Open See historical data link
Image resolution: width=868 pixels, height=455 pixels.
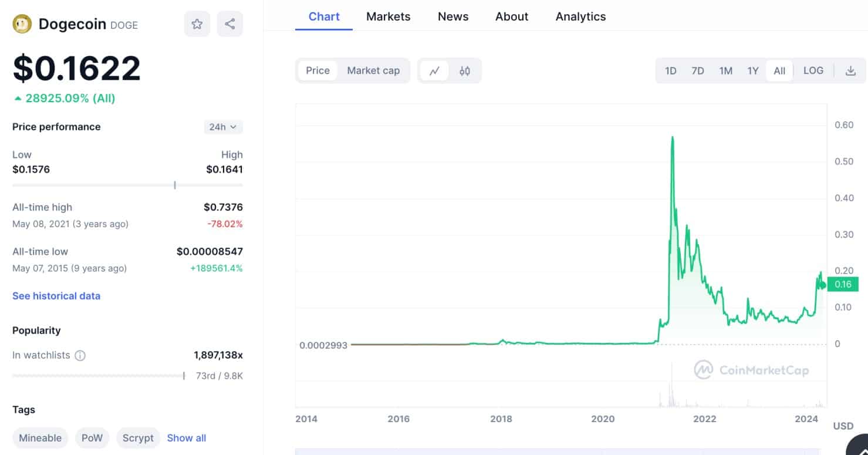56,296
